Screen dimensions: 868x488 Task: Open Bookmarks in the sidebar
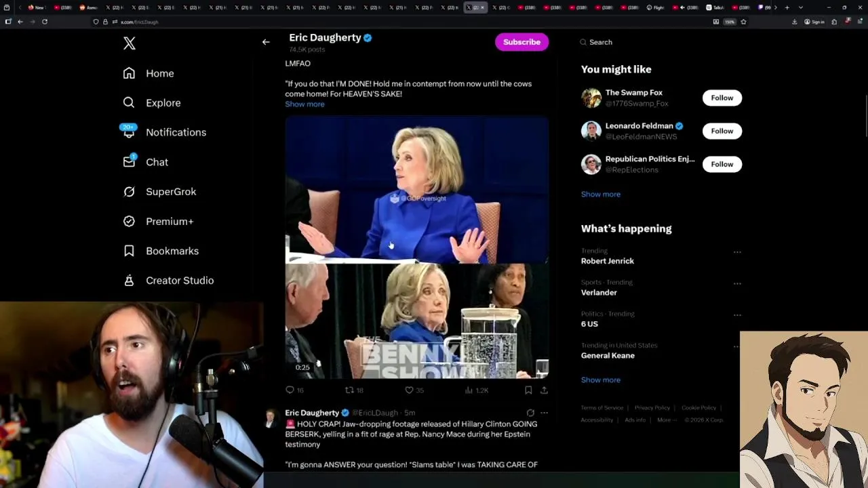tap(161, 251)
